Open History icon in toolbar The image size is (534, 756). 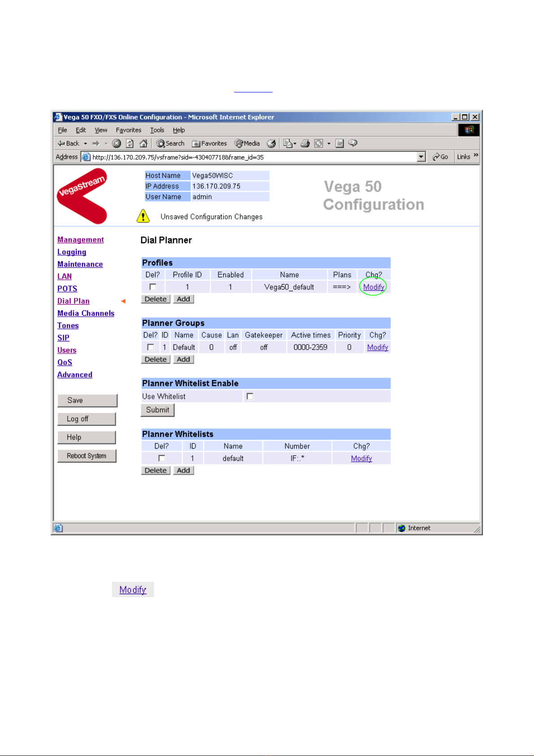[271, 144]
